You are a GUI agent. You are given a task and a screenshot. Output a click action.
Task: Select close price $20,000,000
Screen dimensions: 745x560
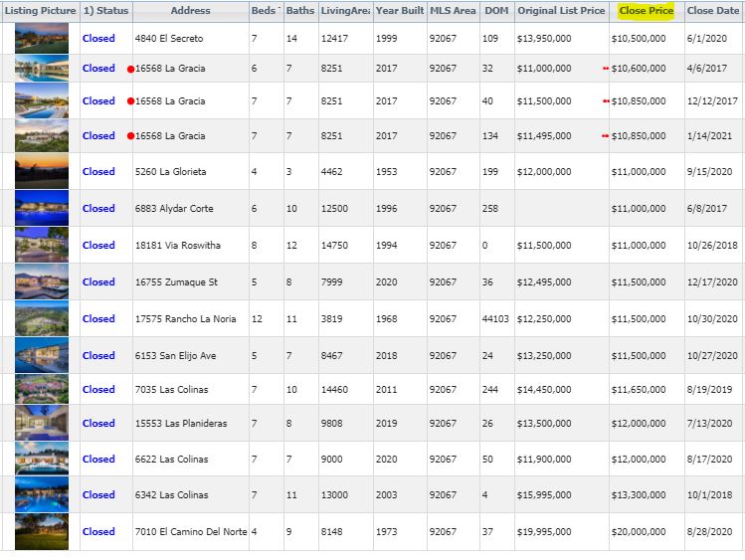(x=639, y=532)
